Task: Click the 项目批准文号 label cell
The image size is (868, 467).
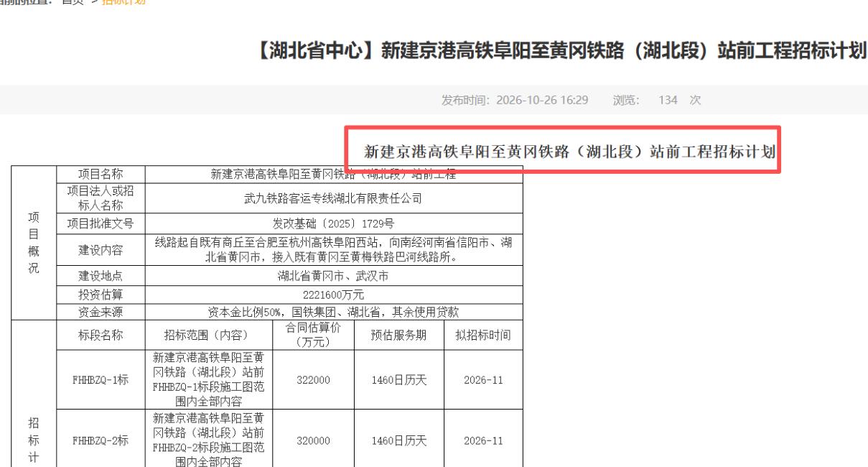Action: point(101,223)
